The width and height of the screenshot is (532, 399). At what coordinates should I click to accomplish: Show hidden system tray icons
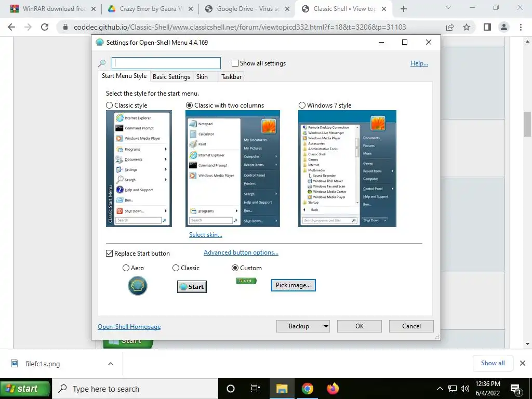click(x=440, y=389)
